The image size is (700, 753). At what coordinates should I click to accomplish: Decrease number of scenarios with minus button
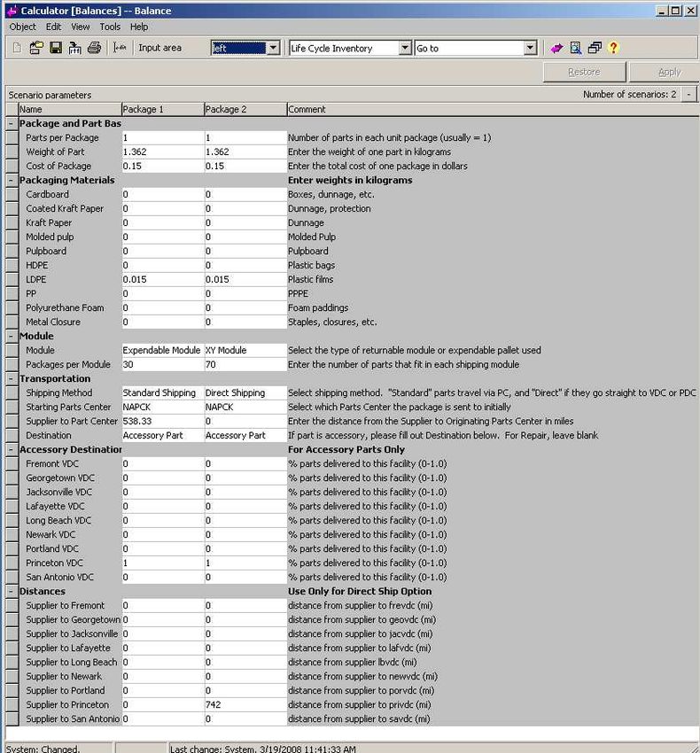coord(688,94)
